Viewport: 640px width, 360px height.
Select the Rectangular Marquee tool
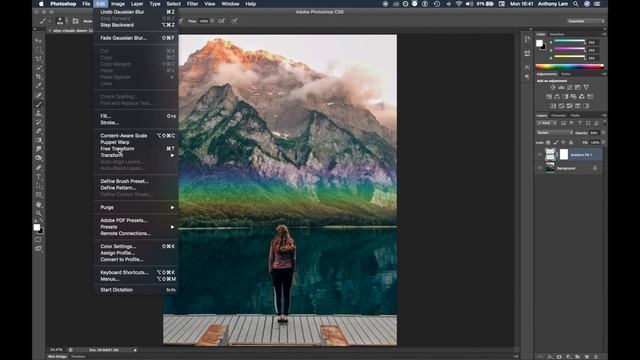pyautogui.click(x=38, y=50)
